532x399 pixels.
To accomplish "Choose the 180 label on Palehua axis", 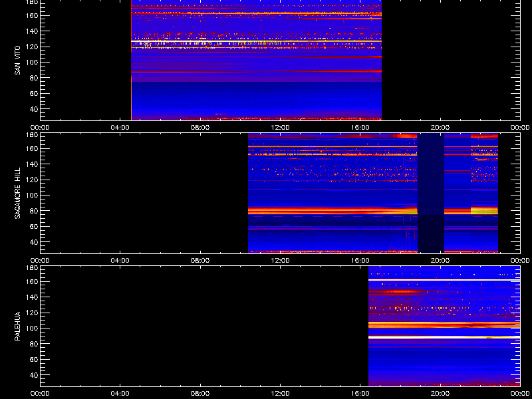I will click(32, 268).
